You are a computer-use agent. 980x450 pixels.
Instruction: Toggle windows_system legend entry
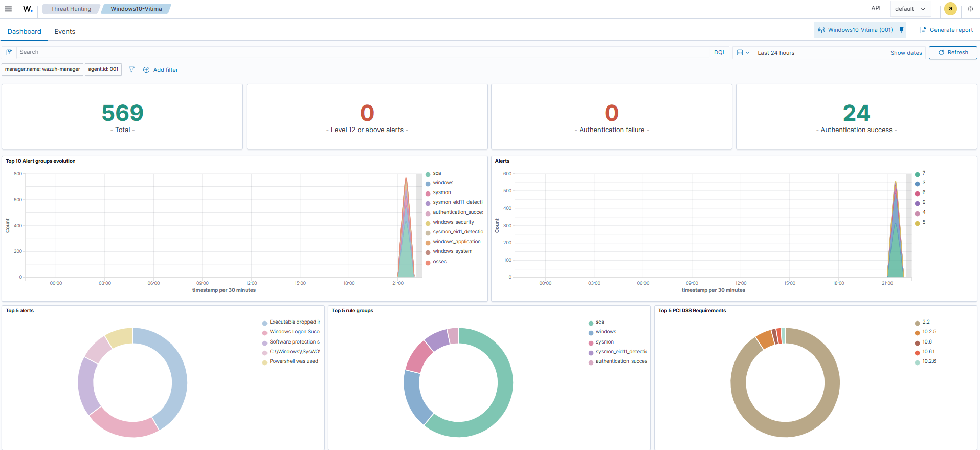[449, 251]
